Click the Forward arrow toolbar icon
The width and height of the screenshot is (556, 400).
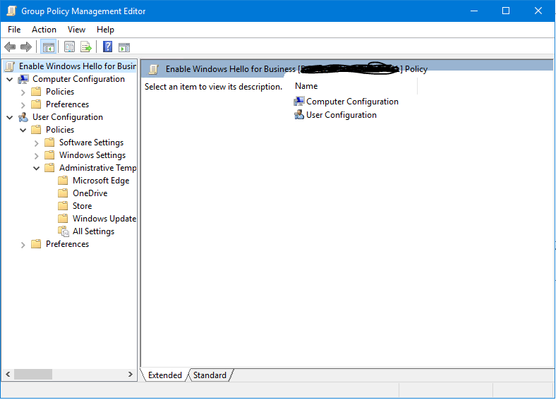pyautogui.click(x=26, y=47)
